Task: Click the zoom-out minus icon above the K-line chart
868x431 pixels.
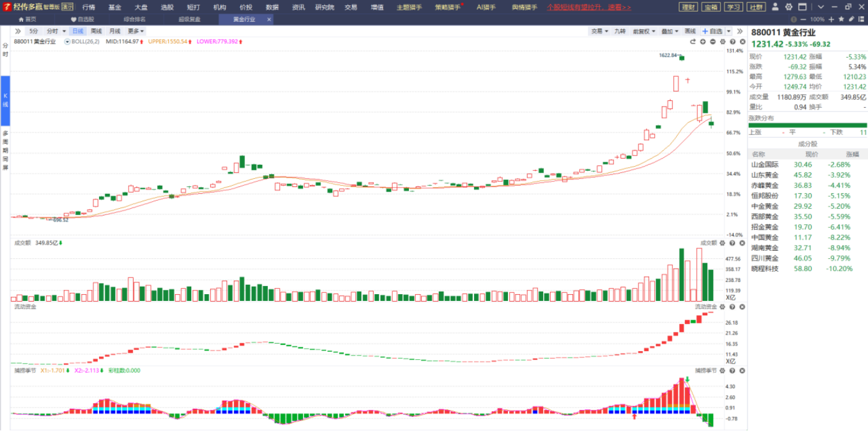Action: pyautogui.click(x=713, y=41)
